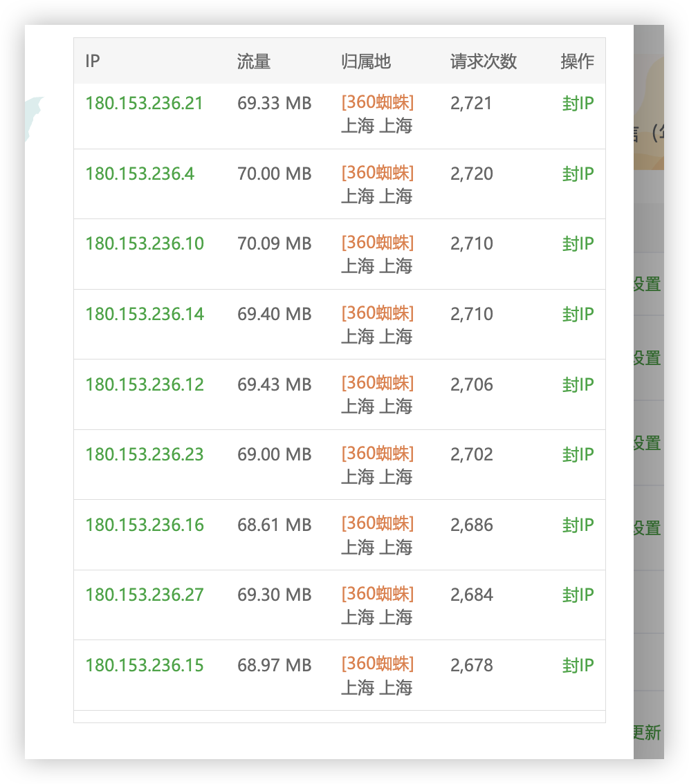
Task: Select the 请求次数 column header
Action: point(484,62)
